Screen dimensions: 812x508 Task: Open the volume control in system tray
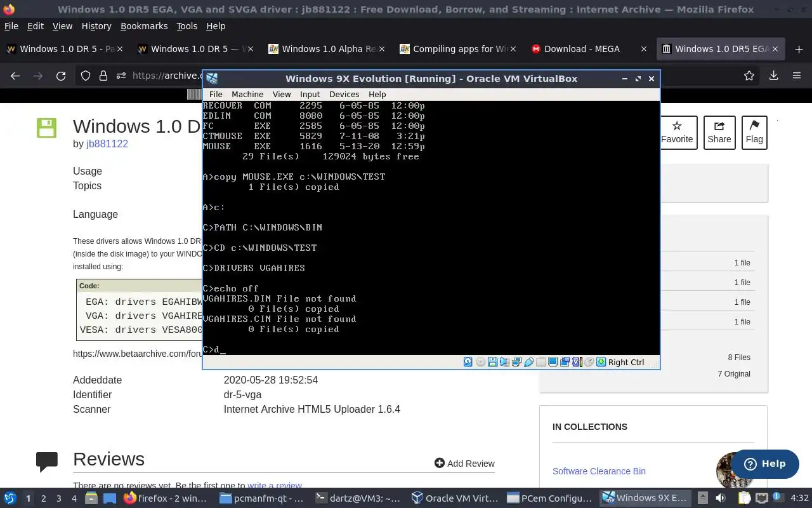click(x=721, y=498)
